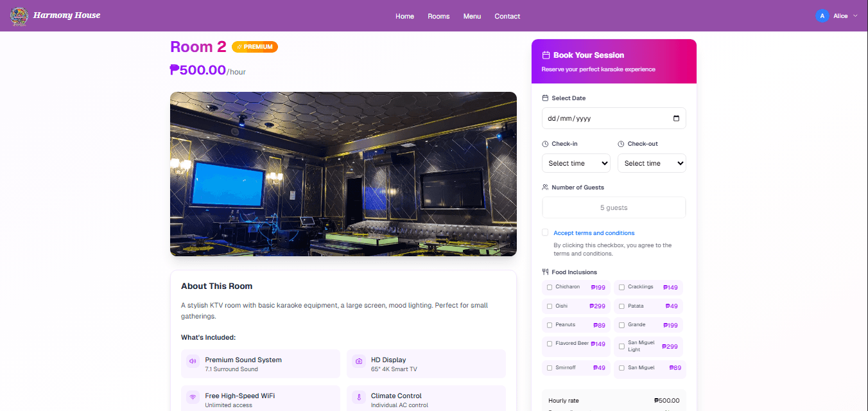Tick the Accept terms and conditions checkbox
The width and height of the screenshot is (868, 411).
tap(545, 232)
